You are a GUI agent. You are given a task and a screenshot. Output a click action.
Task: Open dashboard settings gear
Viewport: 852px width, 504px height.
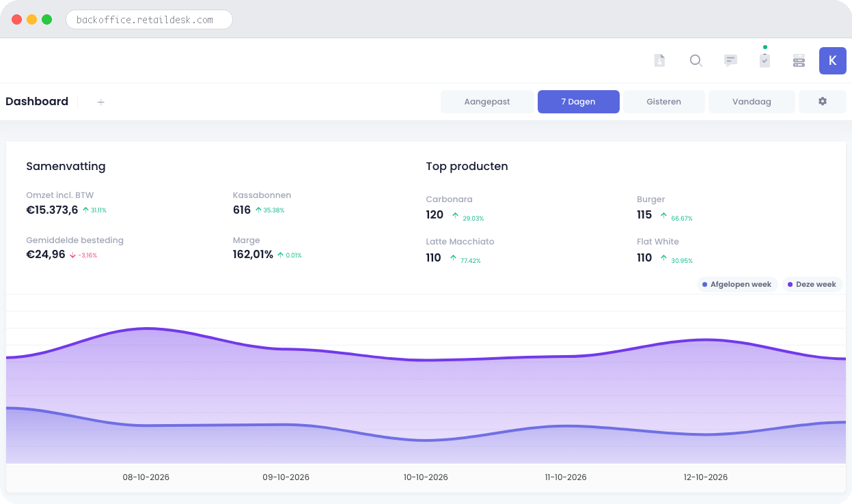(823, 102)
